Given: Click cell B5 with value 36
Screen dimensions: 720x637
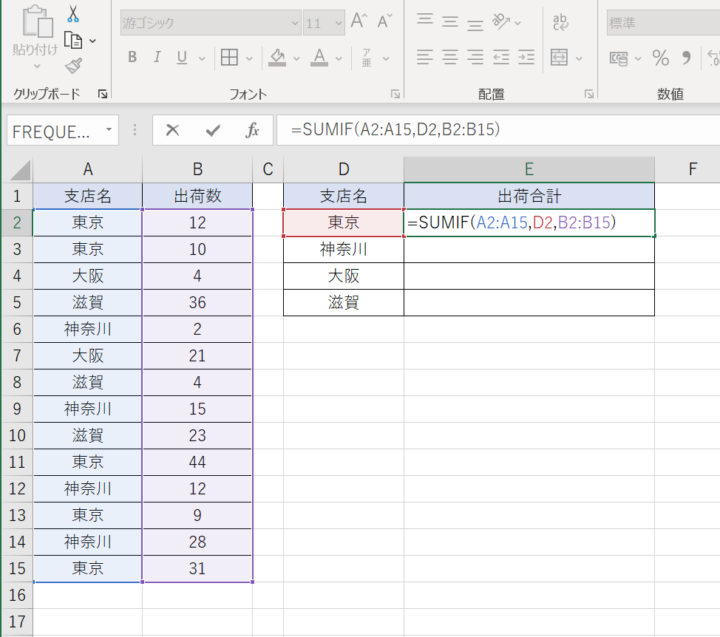Looking at the screenshot, I should click(x=197, y=303).
